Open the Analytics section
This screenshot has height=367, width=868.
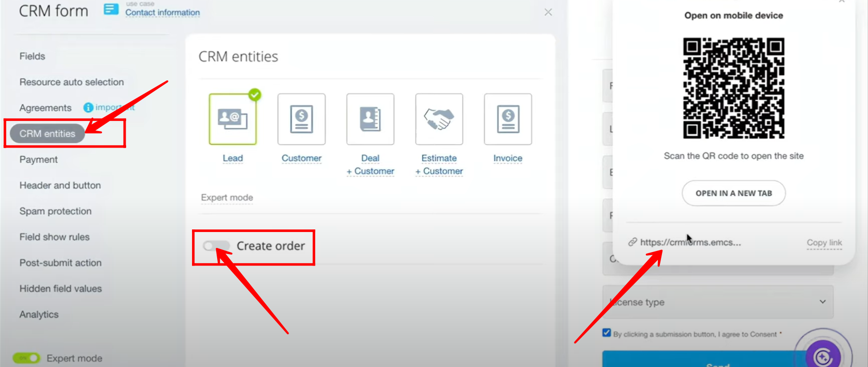(39, 314)
